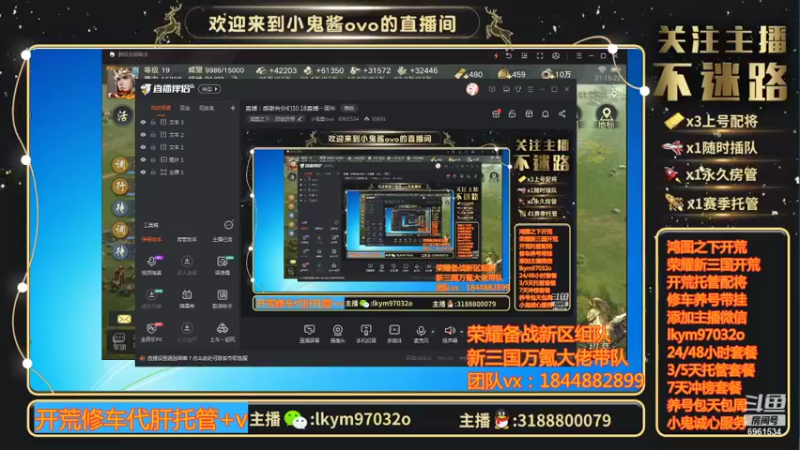Click padlock icon beside the gift box
800x450 pixels.
(512, 114)
